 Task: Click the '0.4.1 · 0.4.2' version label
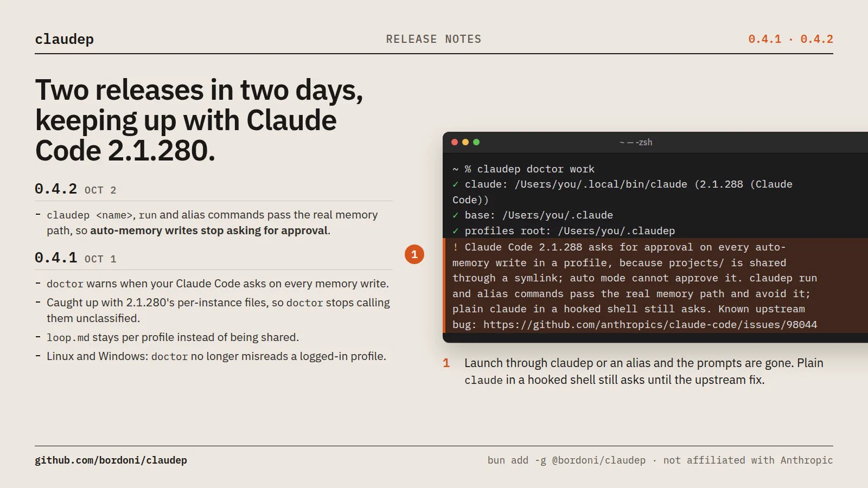(x=790, y=39)
